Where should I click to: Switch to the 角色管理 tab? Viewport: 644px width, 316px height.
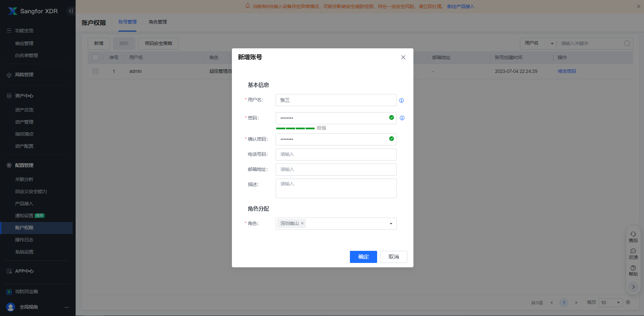[158, 22]
